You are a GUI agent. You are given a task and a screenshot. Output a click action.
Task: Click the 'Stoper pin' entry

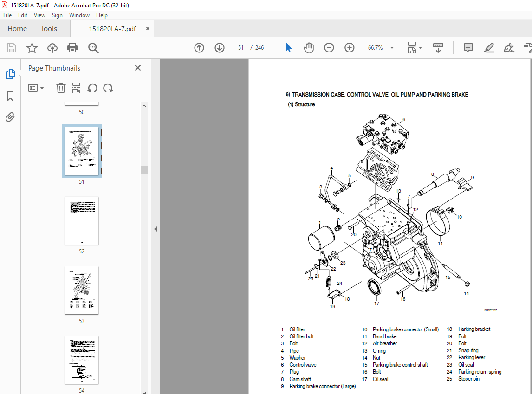click(x=468, y=379)
